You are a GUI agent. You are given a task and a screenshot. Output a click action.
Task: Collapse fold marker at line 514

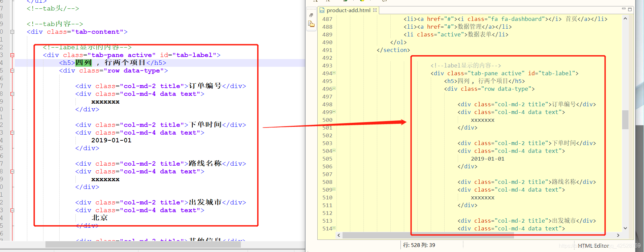(x=334, y=228)
